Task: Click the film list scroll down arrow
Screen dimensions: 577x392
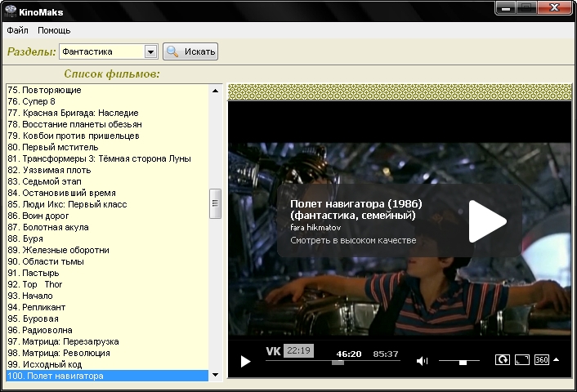Action: [x=216, y=375]
